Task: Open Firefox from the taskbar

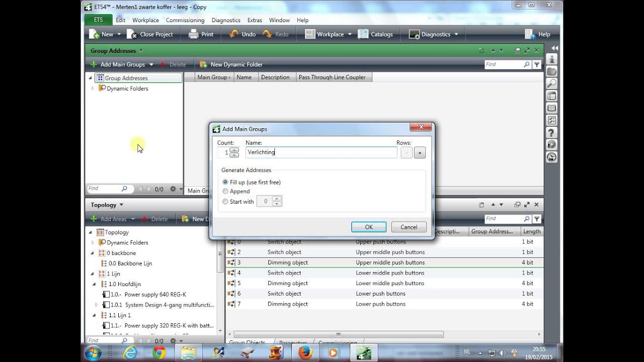Action: pyautogui.click(x=305, y=353)
